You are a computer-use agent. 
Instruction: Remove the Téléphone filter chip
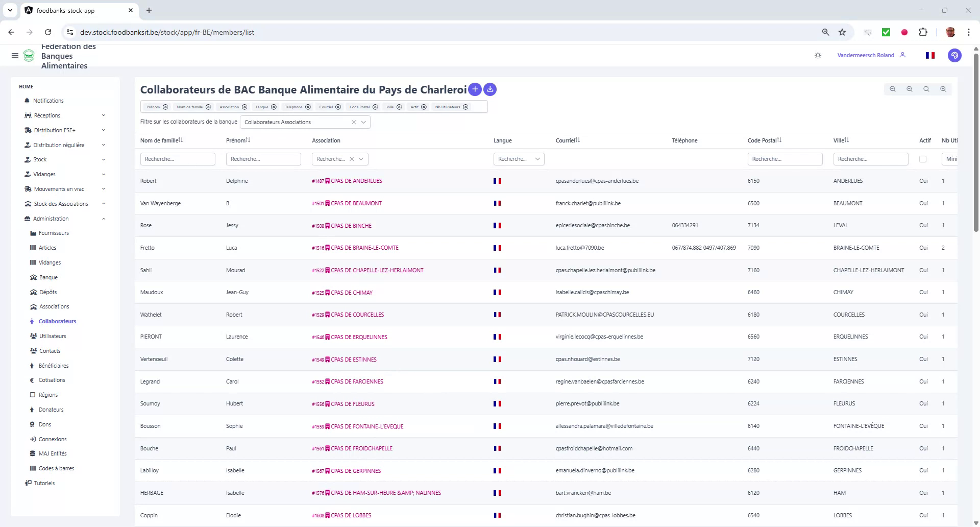click(308, 107)
